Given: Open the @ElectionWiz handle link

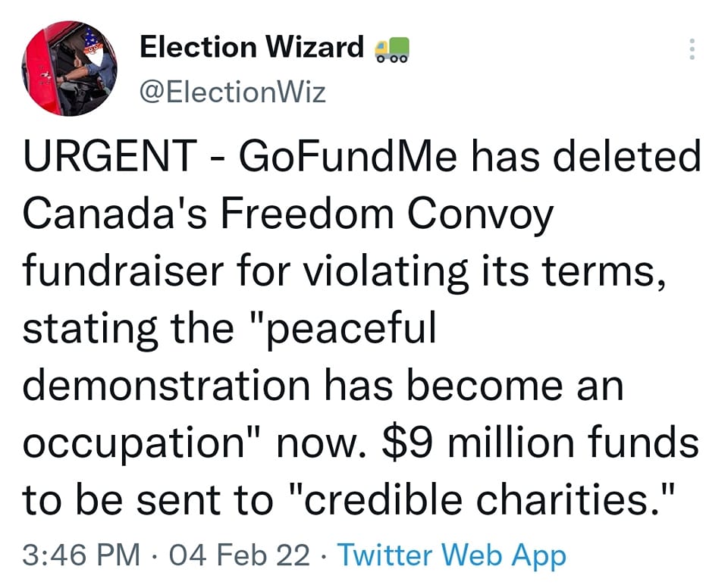Looking at the screenshot, I should [233, 92].
